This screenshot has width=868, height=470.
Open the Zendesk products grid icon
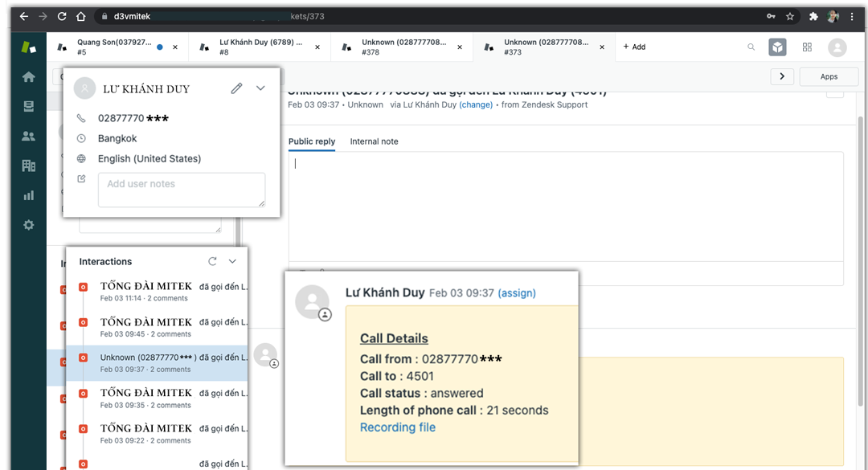tap(807, 47)
